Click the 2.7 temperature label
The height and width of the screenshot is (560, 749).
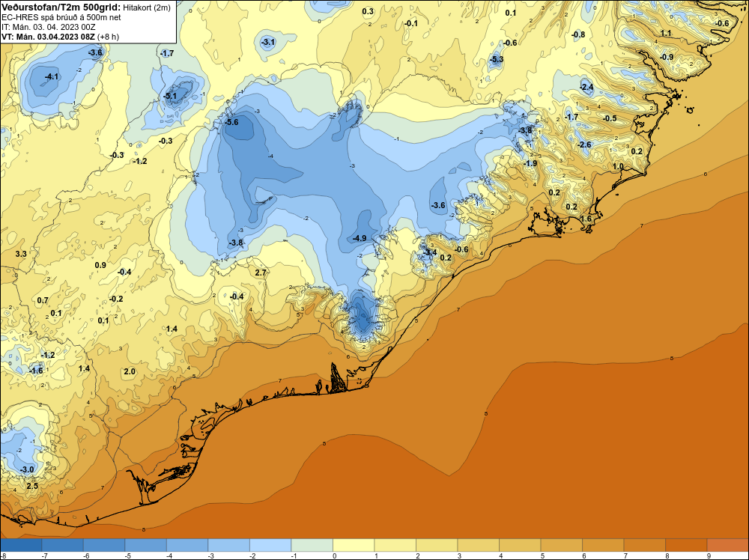click(x=261, y=273)
